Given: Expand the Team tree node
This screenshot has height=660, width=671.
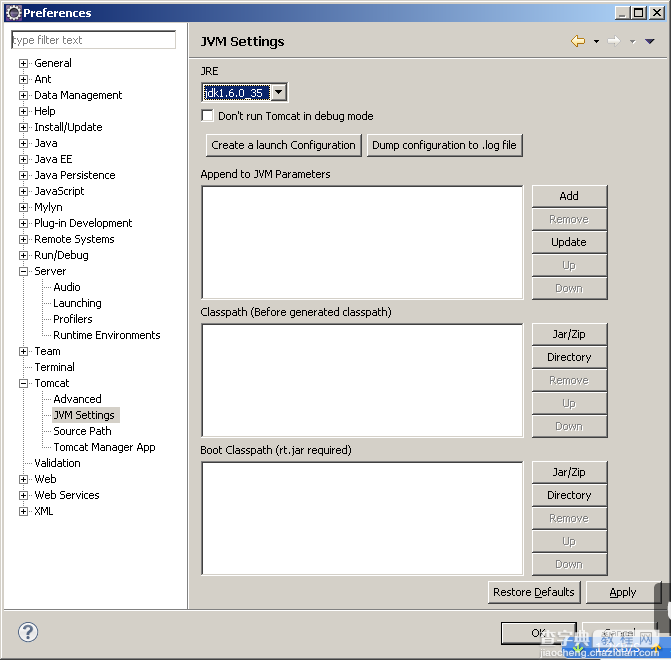Looking at the screenshot, I should [x=24, y=351].
